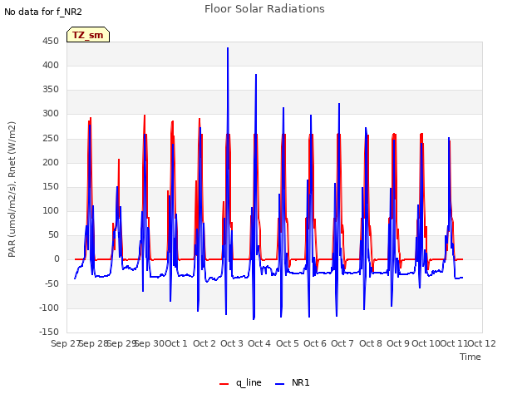Click the 'No data for f_NR2' message
The image size is (532, 399).
tap(43, 12)
